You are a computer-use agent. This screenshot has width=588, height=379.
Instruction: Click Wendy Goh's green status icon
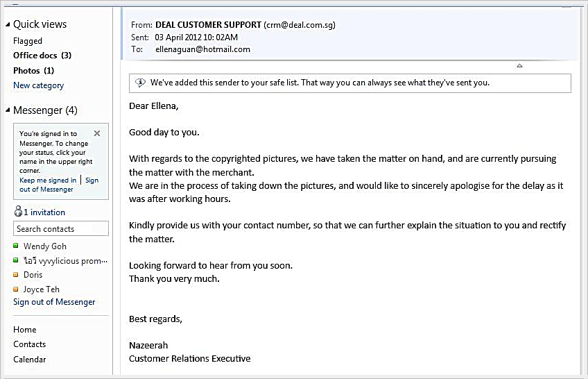click(x=16, y=246)
